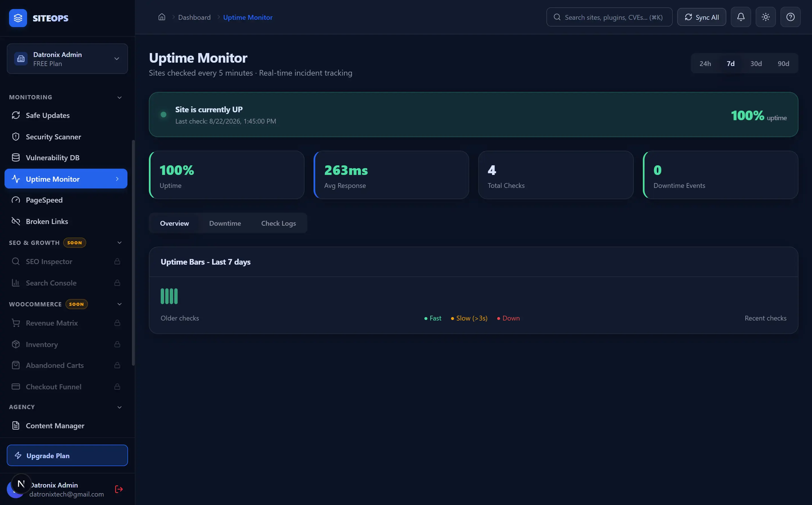Click the locked Inventory item
This screenshot has width=812, height=505.
[x=66, y=344]
